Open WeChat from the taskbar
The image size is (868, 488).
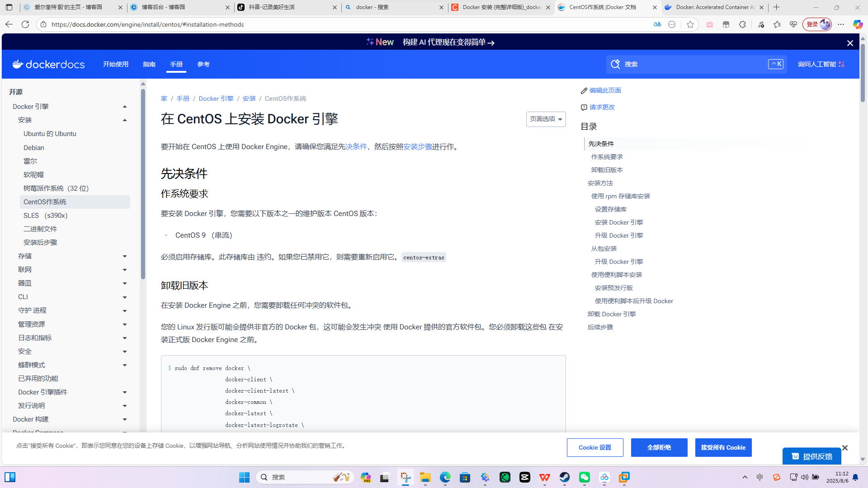[x=585, y=477]
